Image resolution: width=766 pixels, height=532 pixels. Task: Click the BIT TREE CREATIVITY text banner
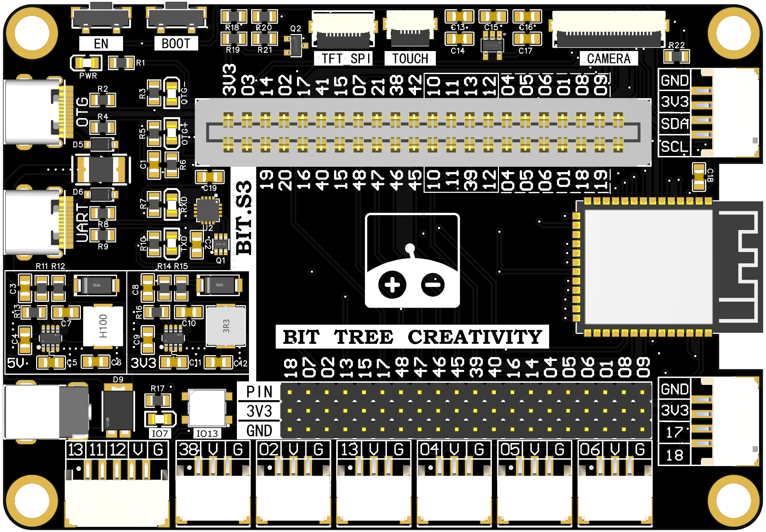pos(412,337)
